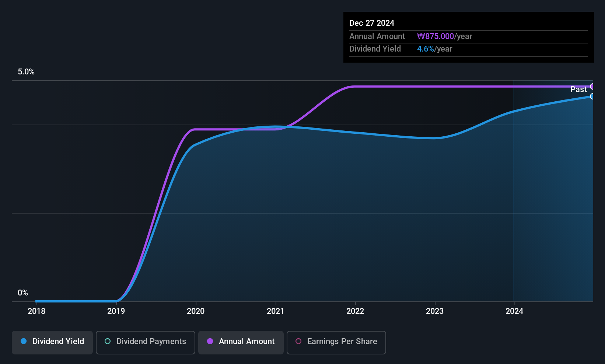This screenshot has width=605, height=364.
Task: Click the ₩875.000/year annual amount value
Action: click(444, 36)
